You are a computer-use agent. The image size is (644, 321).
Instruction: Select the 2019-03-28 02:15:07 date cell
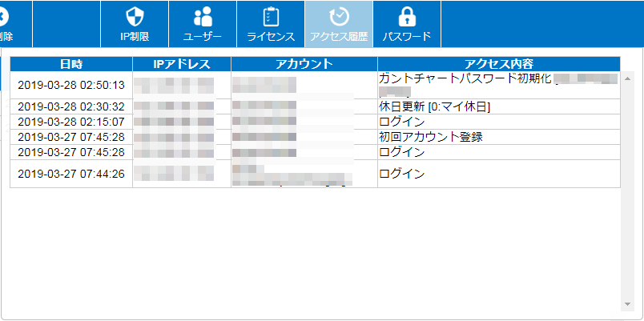click(x=71, y=122)
